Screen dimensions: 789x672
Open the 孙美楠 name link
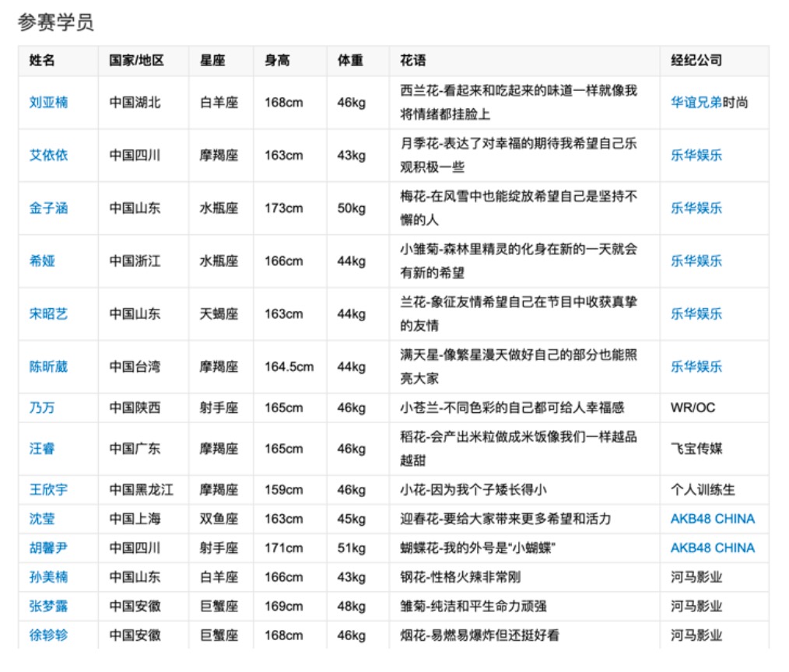[x=48, y=577]
